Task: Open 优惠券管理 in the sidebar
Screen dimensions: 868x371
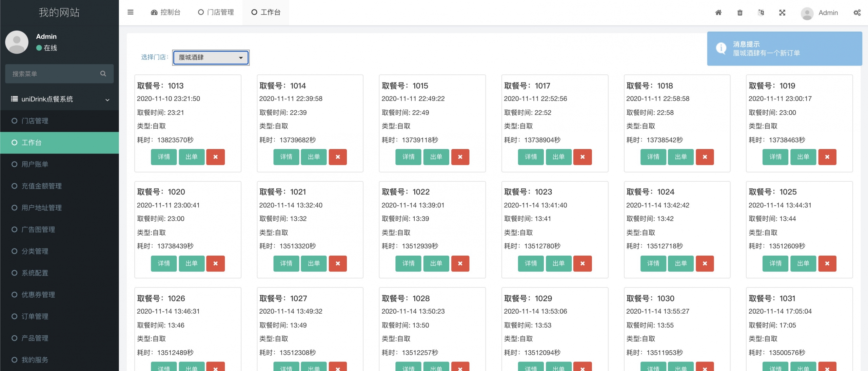Action: [59, 295]
